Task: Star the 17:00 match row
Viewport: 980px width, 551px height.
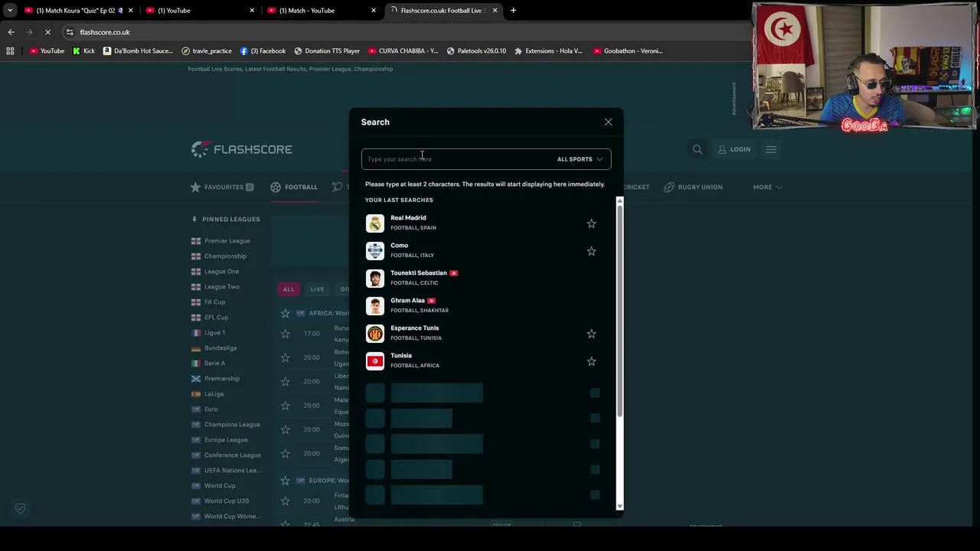Action: point(285,334)
